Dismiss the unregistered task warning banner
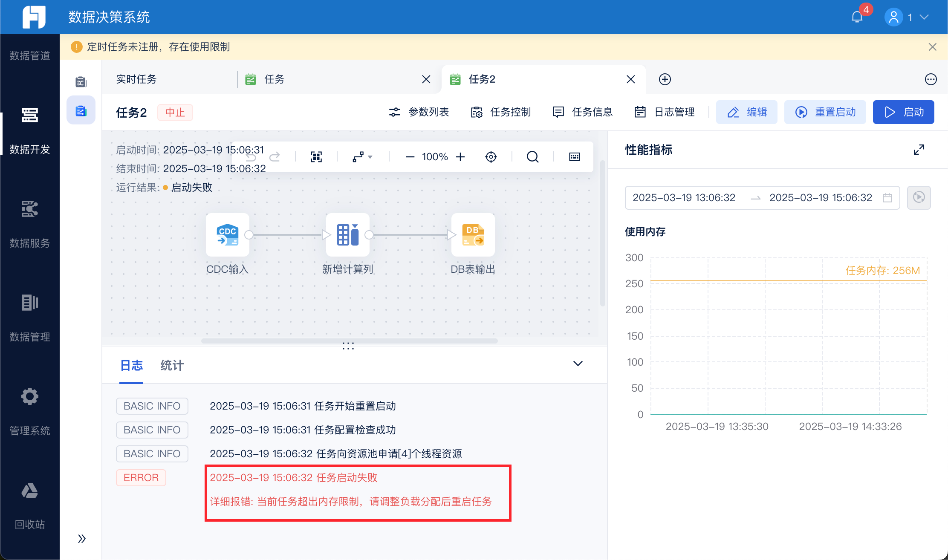Viewport: 948px width, 560px height. pyautogui.click(x=932, y=47)
